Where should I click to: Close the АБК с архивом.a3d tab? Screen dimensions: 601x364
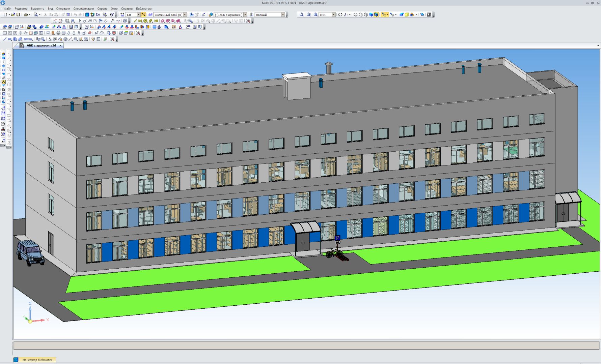[x=61, y=45]
